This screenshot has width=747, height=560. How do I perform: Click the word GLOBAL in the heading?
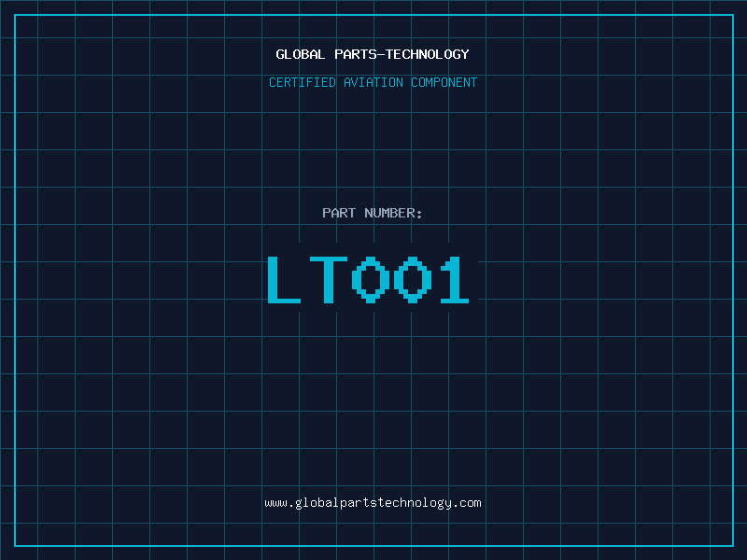(x=301, y=54)
